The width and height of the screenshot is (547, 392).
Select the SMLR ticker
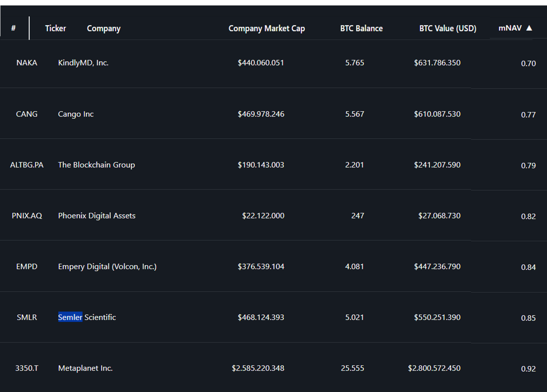pyautogui.click(x=26, y=317)
